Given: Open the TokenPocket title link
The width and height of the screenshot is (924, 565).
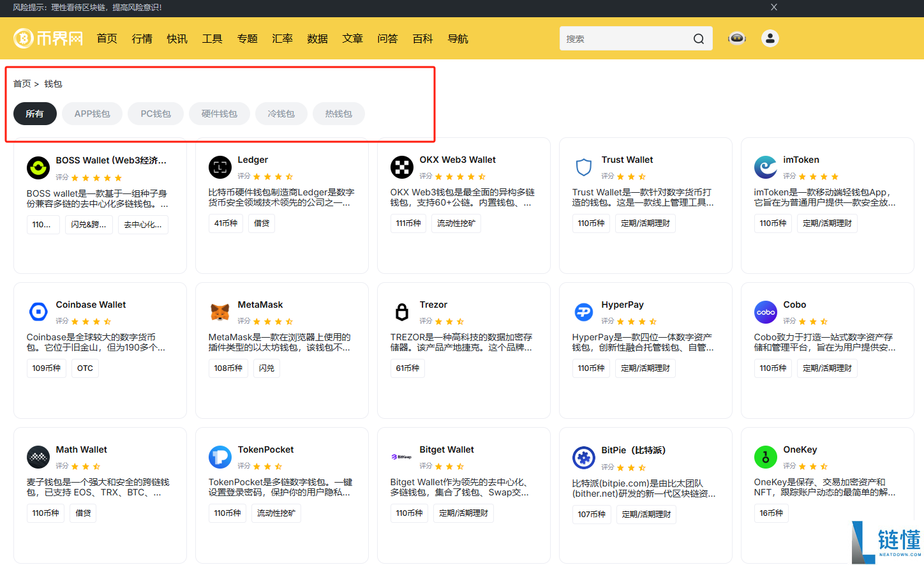Looking at the screenshot, I should 266,449.
